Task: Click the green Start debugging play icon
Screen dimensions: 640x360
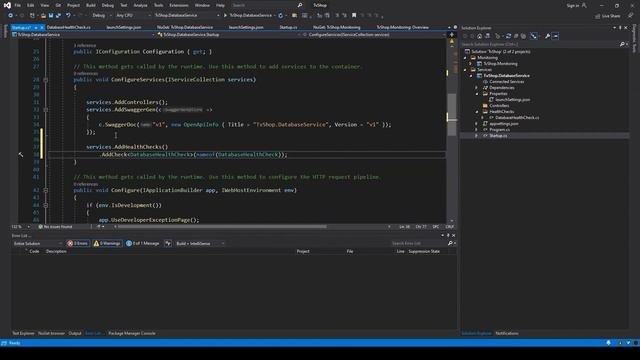Action: (225, 16)
